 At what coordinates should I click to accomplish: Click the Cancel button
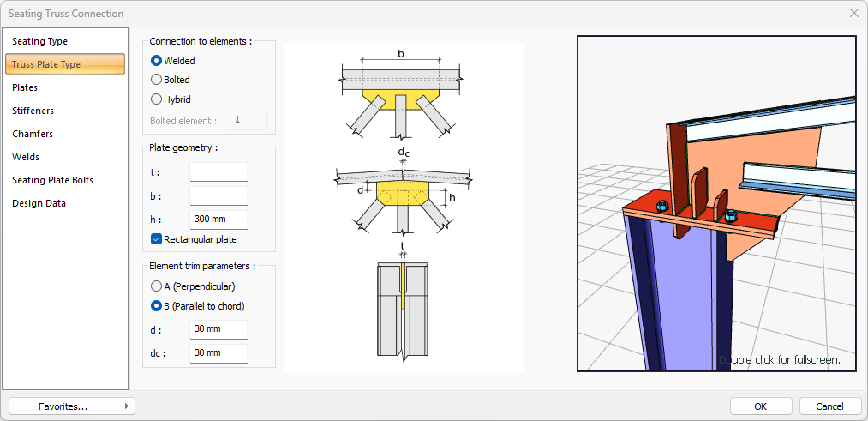pyautogui.click(x=829, y=406)
